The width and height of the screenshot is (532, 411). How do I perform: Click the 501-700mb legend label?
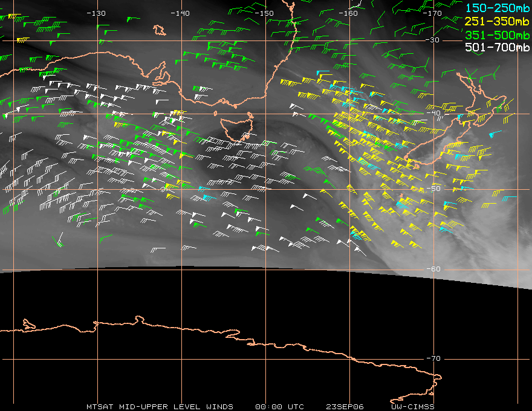coord(497,47)
